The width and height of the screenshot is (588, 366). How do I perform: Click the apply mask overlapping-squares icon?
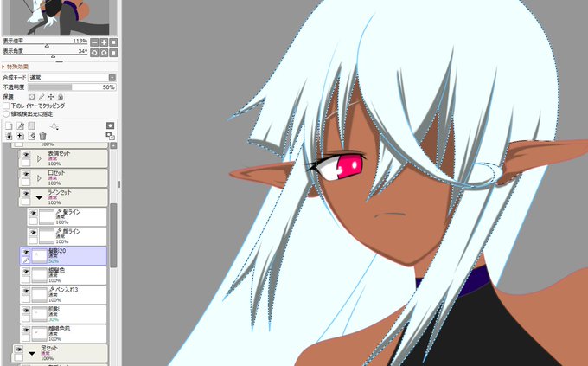pyautogui.click(x=111, y=136)
